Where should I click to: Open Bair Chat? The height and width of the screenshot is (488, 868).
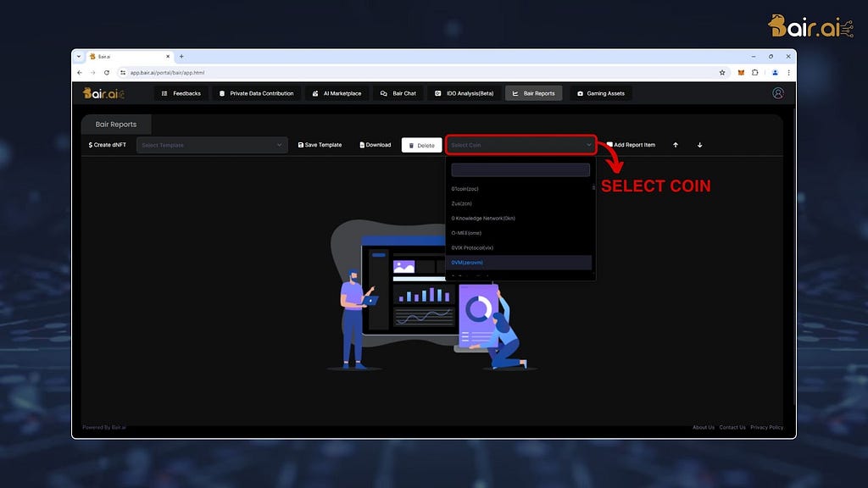(x=398, y=93)
